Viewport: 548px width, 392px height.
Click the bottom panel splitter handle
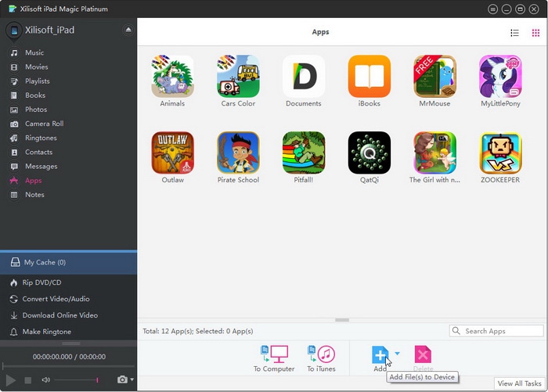click(342, 320)
